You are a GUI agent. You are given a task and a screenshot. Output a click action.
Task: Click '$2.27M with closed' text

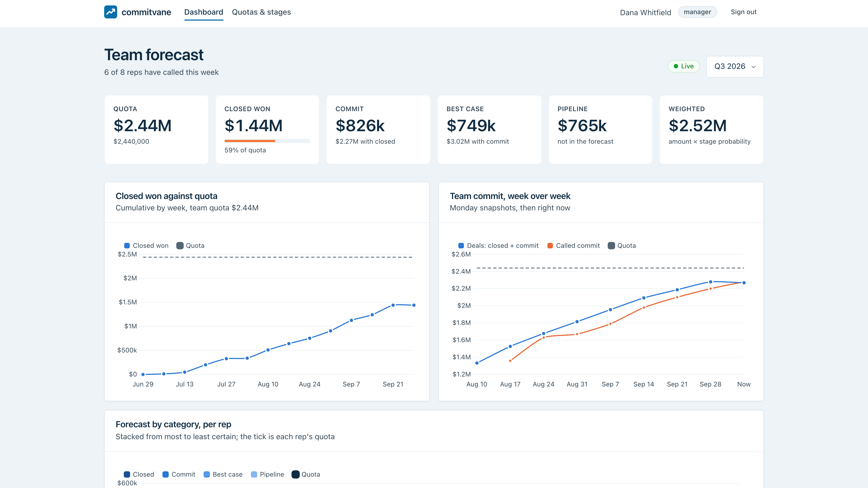point(365,142)
